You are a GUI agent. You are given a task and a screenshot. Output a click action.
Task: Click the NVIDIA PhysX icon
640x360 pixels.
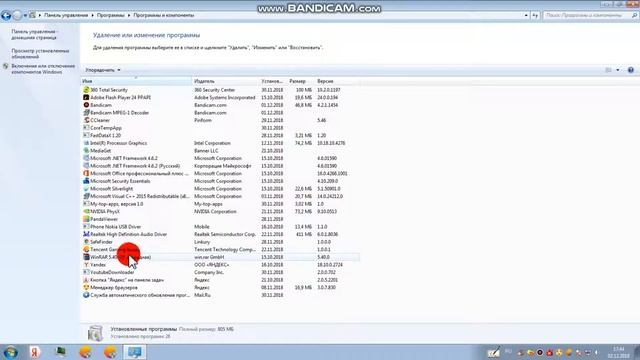(x=86, y=211)
